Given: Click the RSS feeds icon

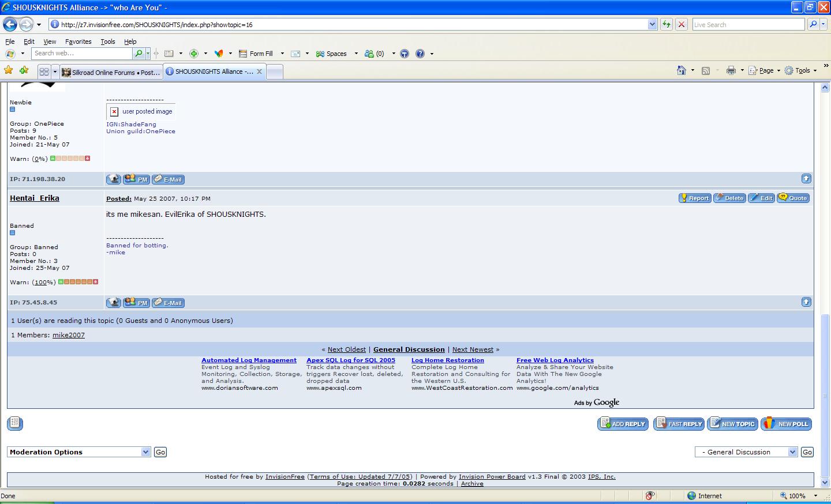Looking at the screenshot, I should click(705, 70).
